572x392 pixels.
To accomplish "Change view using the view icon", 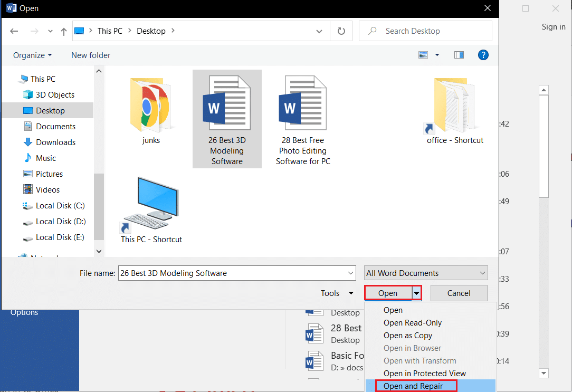I will (x=423, y=55).
